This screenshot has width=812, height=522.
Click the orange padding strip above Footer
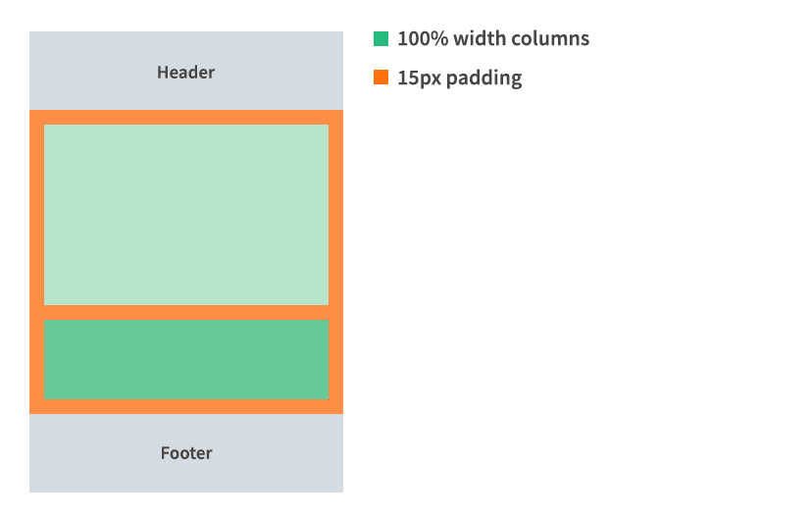[186, 407]
